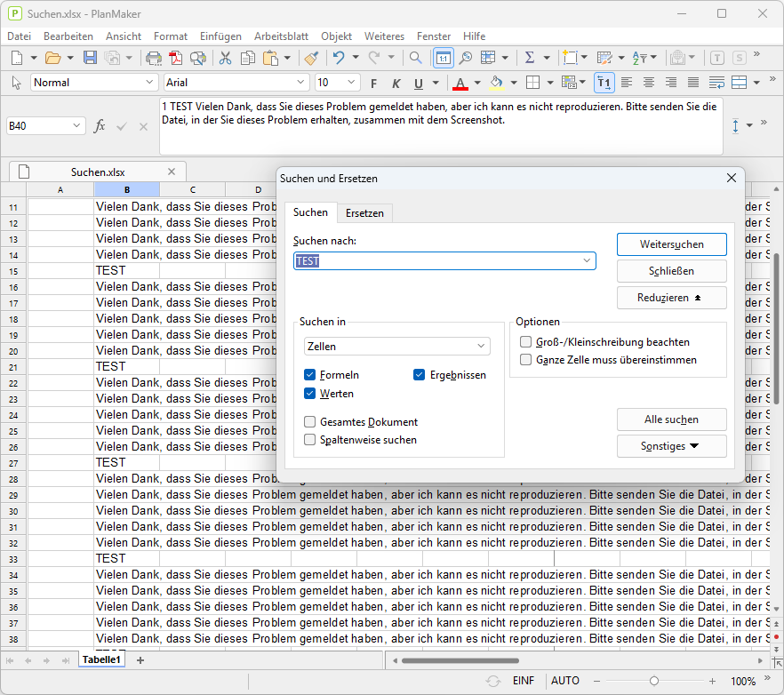The width and height of the screenshot is (784, 695).
Task: Open the font size dropdown
Action: point(351,83)
